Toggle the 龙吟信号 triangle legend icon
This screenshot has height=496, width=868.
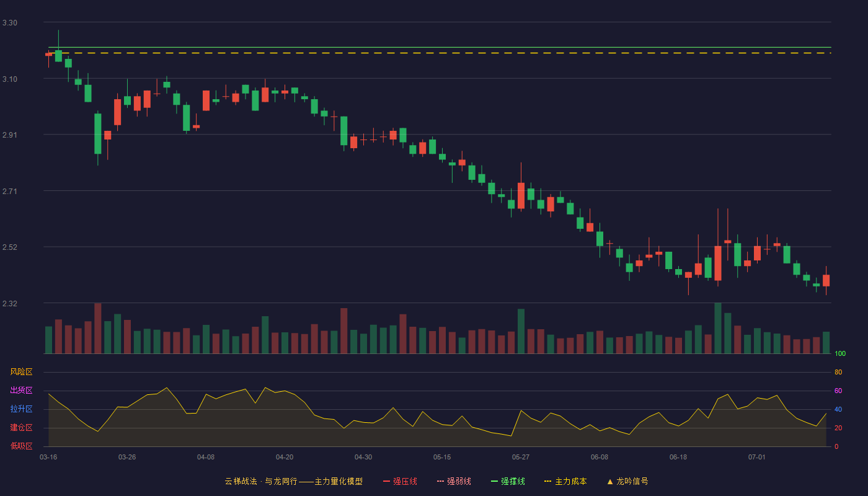click(610, 481)
